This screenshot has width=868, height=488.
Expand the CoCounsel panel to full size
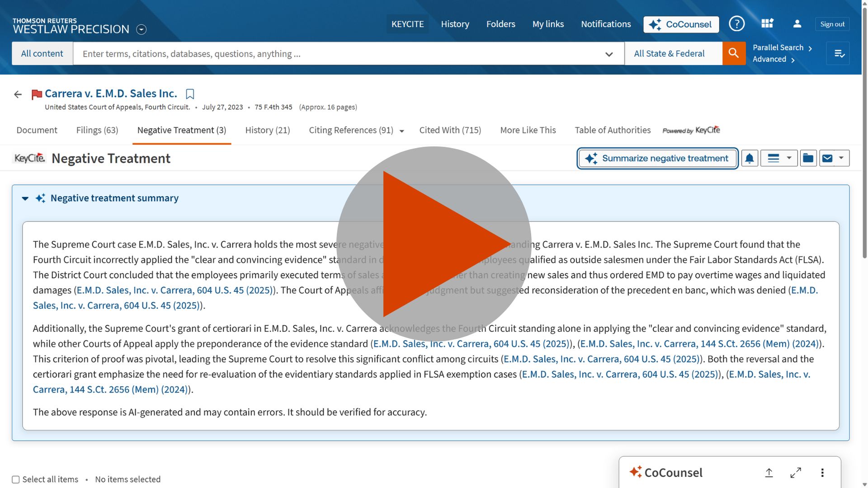point(796,473)
